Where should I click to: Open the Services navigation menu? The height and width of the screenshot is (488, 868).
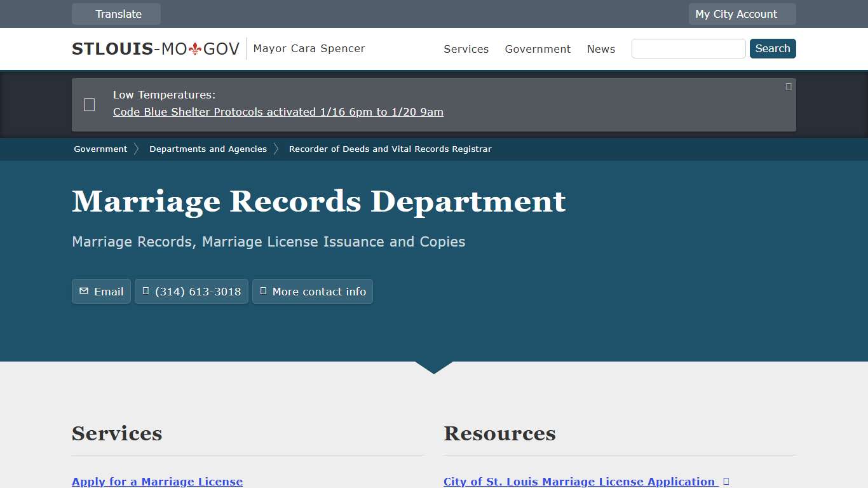pos(466,49)
